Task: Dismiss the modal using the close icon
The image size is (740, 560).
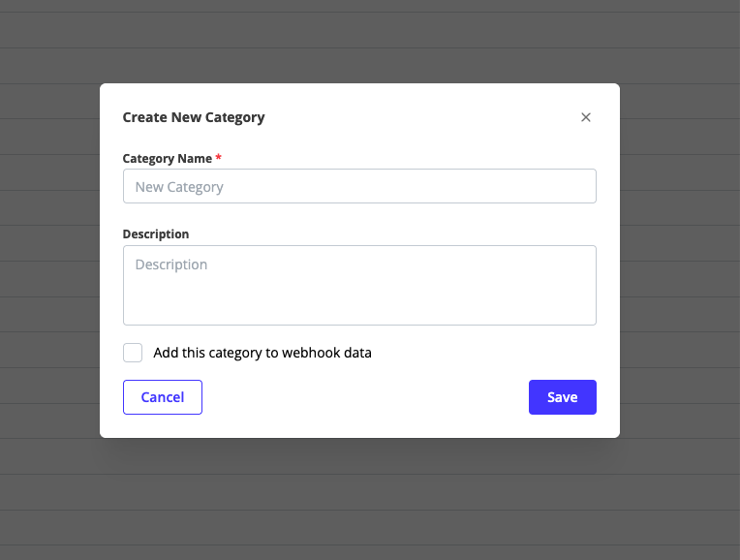Action: [x=586, y=117]
